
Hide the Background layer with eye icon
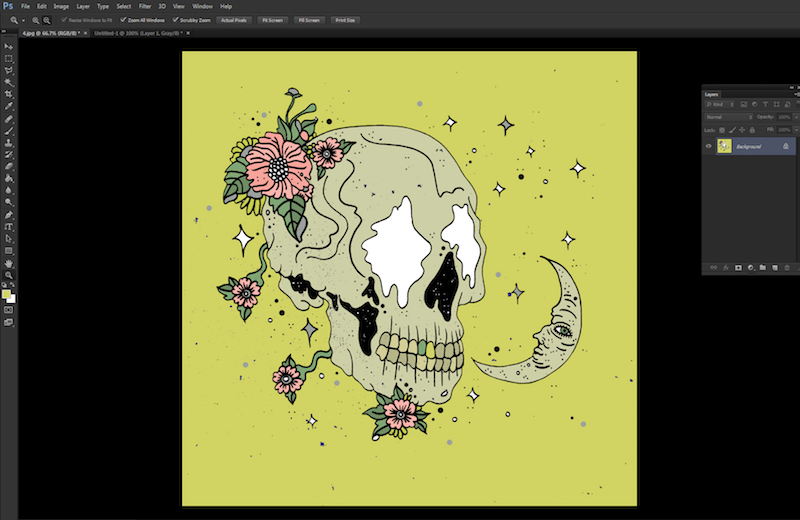(709, 146)
